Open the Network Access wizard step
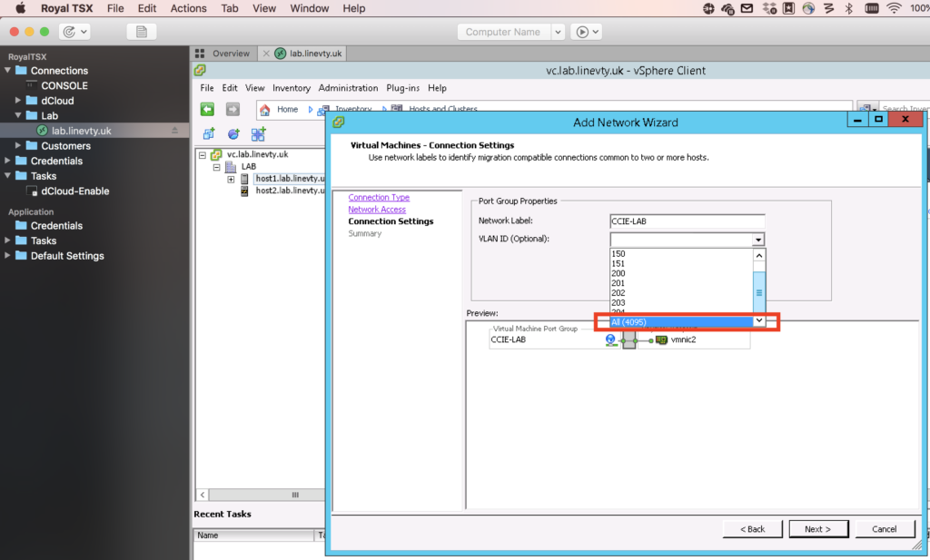Viewport: 930px width, 560px height. pyautogui.click(x=377, y=209)
